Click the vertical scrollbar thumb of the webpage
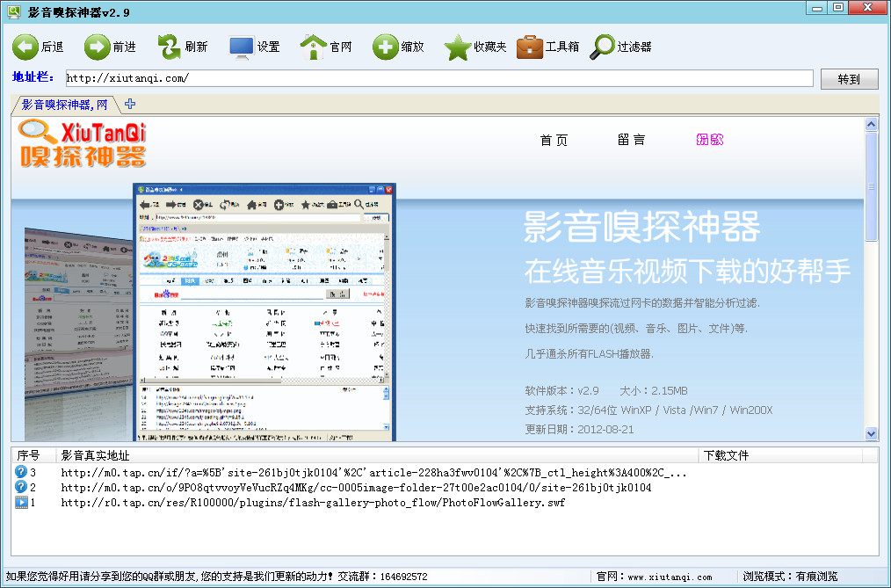891x588 pixels. [x=871, y=186]
